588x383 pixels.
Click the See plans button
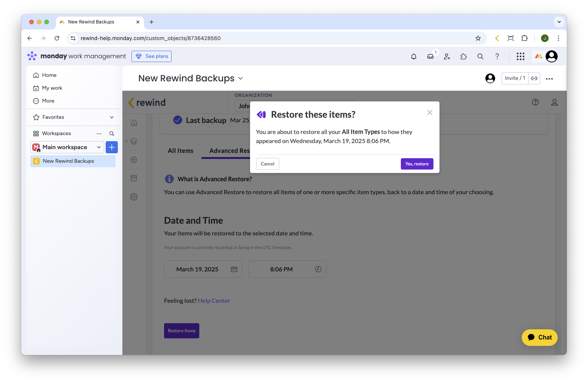coord(152,56)
